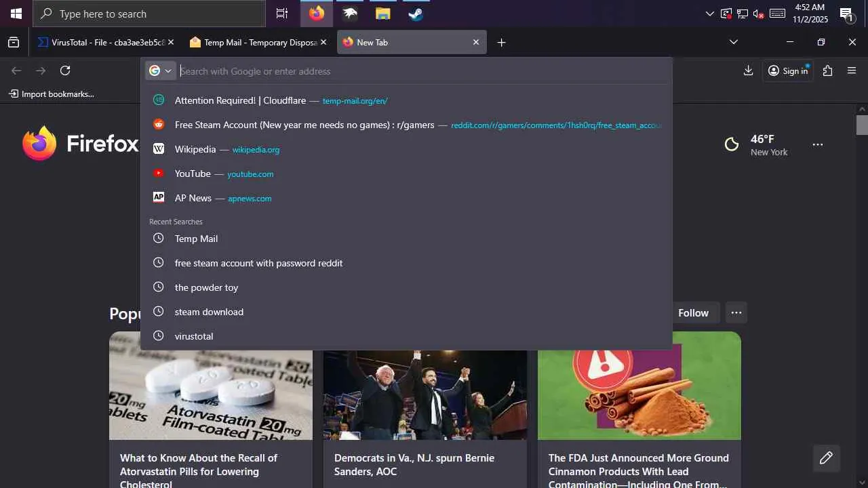Open the Free Steam Account Reddit suggestion
868x488 pixels.
[x=407, y=125]
